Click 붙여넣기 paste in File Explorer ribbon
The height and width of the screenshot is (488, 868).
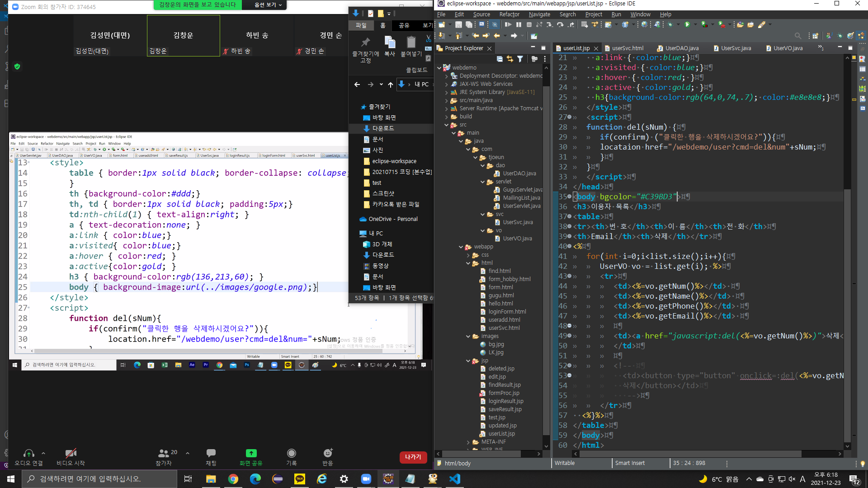click(411, 47)
